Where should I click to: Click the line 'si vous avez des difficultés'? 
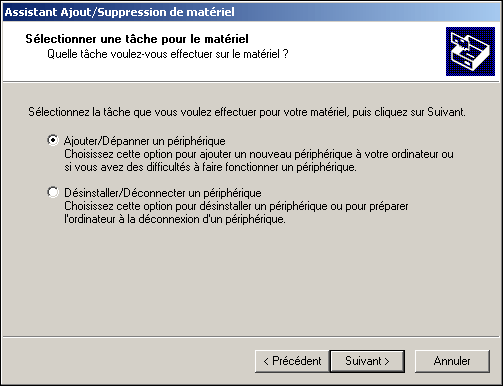click(x=210, y=167)
